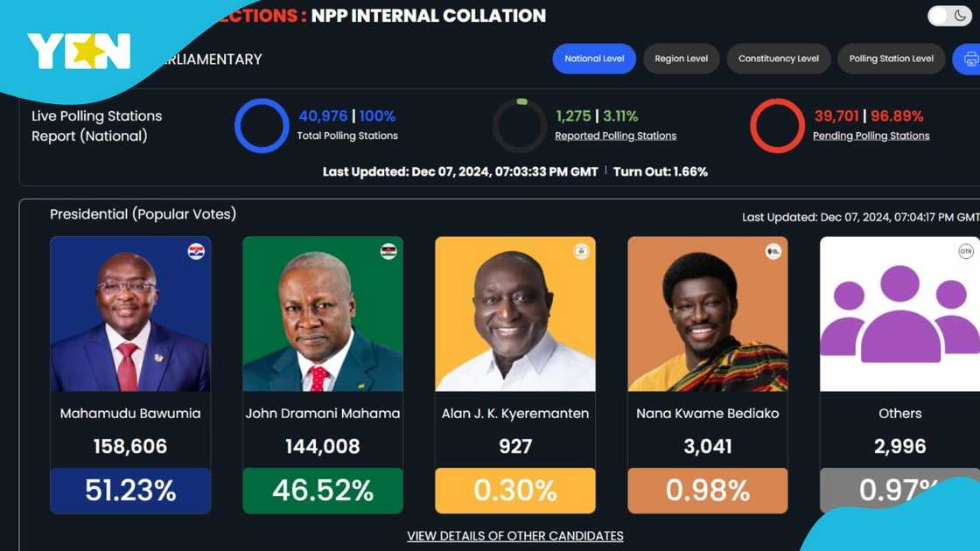Click the blue Total Polling Stations progress ring

pos(262,125)
